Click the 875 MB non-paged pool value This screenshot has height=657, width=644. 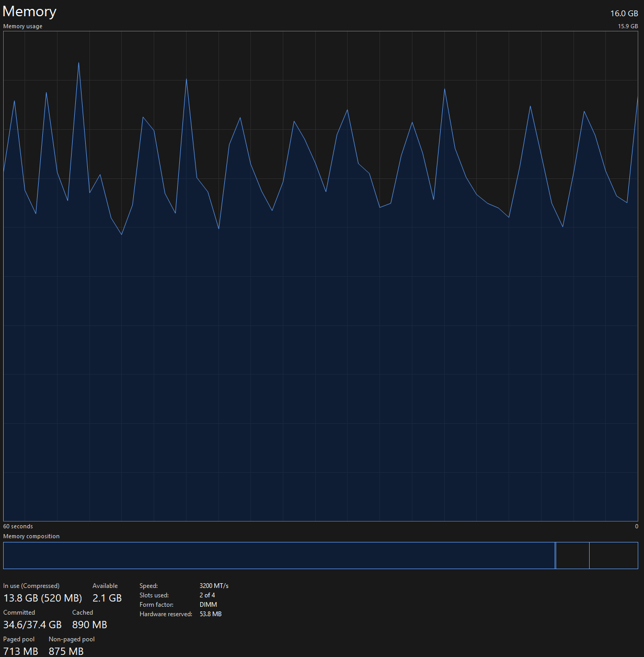(x=66, y=651)
